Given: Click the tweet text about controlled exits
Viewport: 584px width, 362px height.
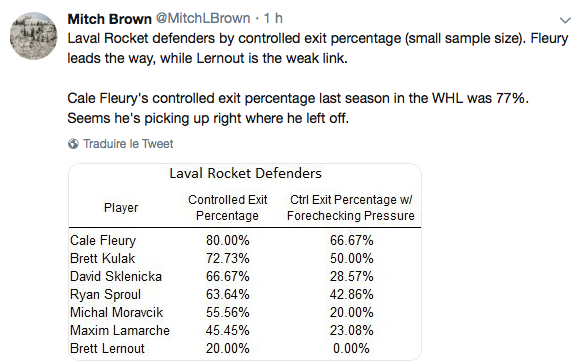Looking at the screenshot, I should coord(318,78).
